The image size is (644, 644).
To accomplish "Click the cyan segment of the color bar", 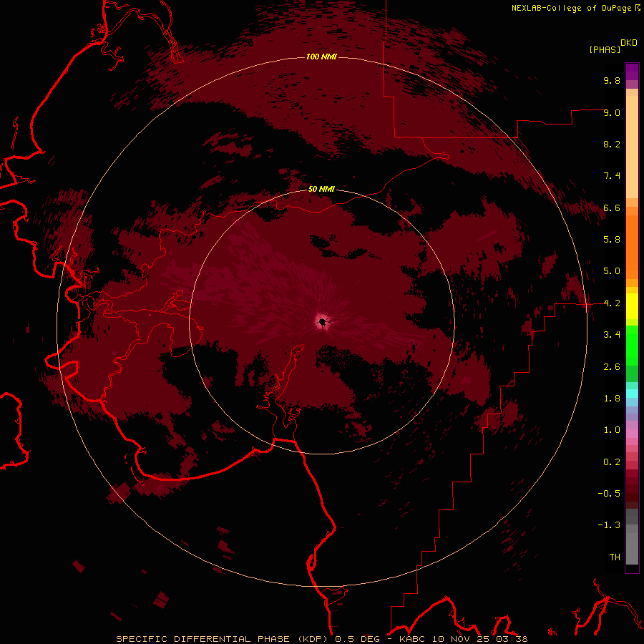I will point(632,394).
